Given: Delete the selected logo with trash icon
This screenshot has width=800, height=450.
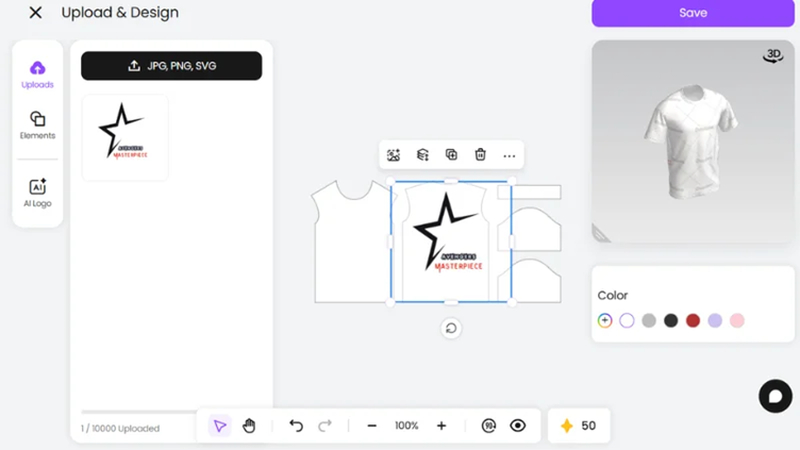Looking at the screenshot, I should (480, 155).
